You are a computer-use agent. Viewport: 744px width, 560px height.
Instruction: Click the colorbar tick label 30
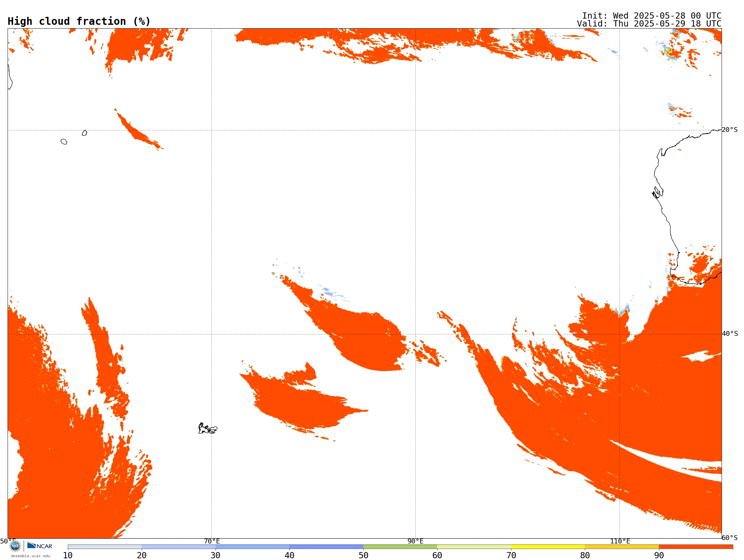coord(216,556)
